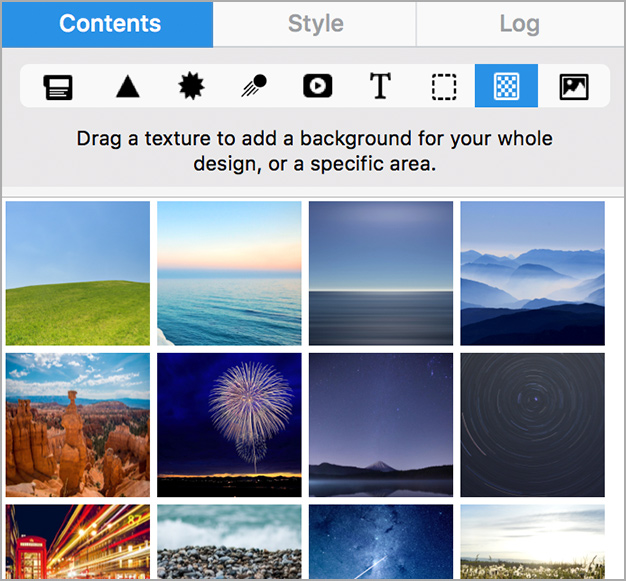Viewport: 626px width, 581px height.
Task: Open the Style tab
Action: (315, 24)
